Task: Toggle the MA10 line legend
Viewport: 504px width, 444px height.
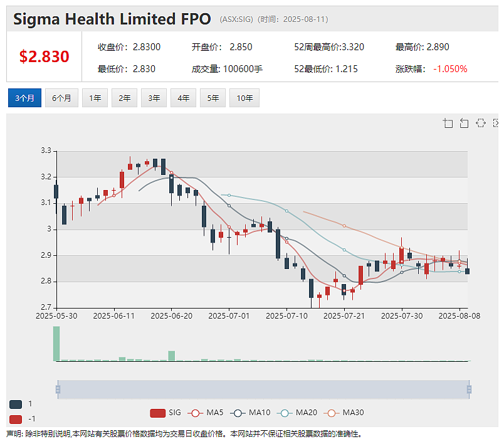Action: click(250, 413)
